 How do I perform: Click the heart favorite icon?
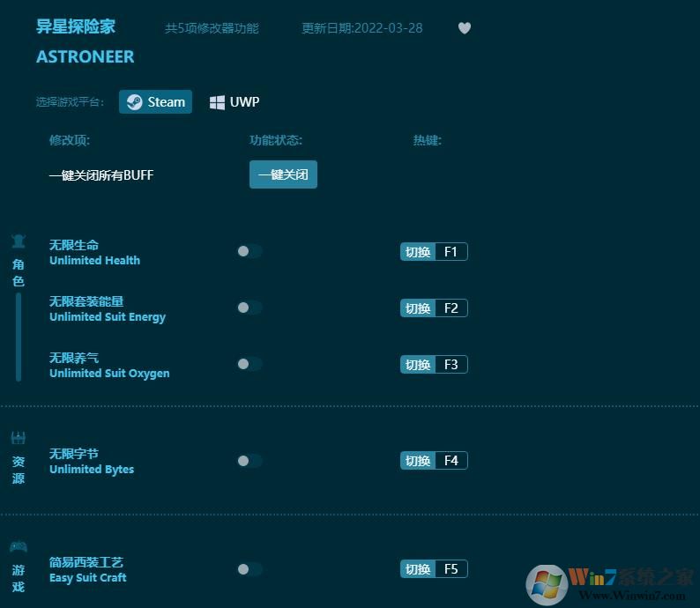(465, 28)
